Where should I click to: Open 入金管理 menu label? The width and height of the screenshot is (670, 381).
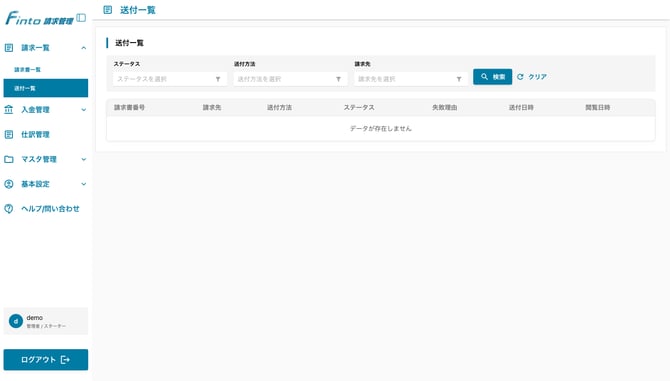click(35, 110)
